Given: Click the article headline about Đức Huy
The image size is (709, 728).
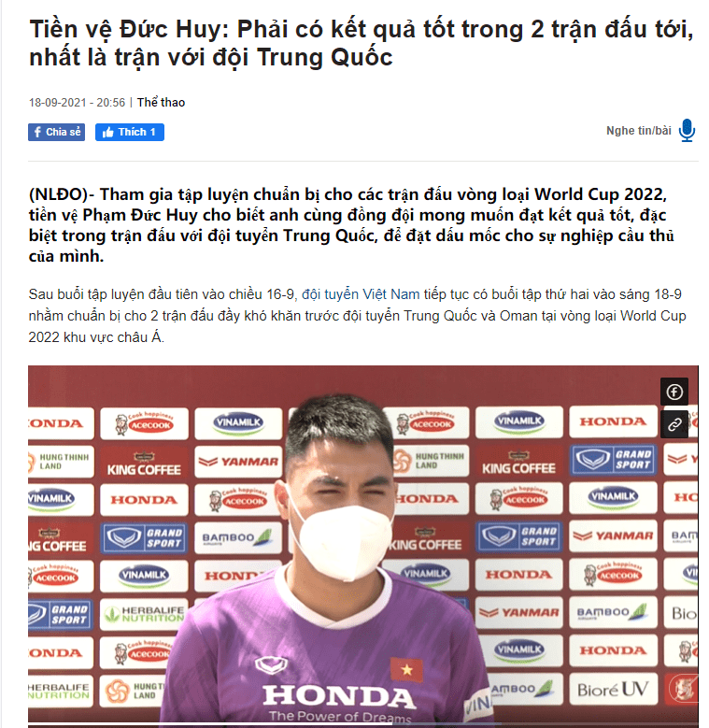Looking at the screenshot, I should coord(362,43).
